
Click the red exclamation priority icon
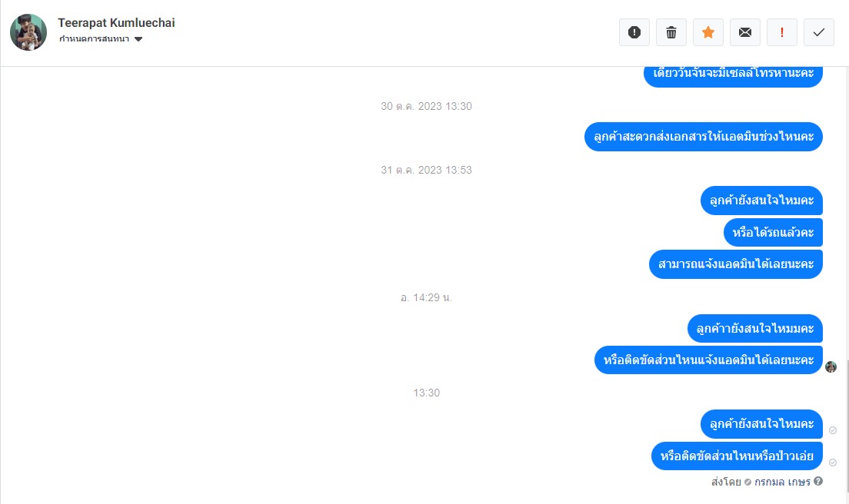782,32
